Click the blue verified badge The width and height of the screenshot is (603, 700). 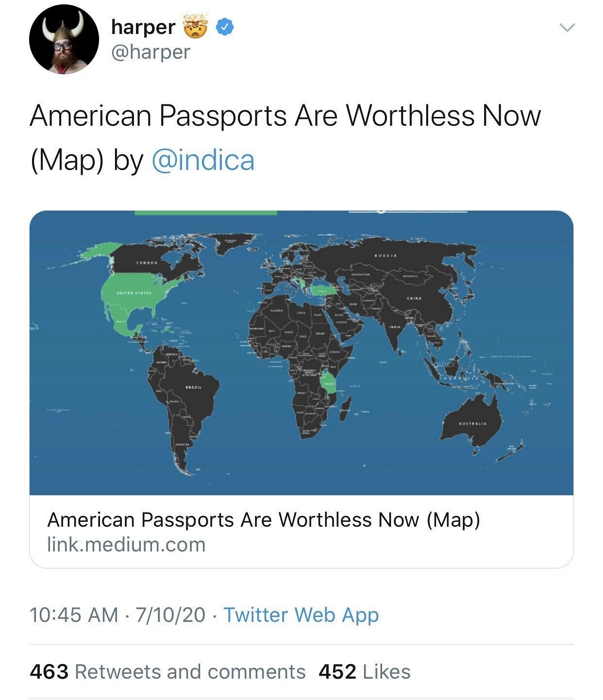pos(224,27)
